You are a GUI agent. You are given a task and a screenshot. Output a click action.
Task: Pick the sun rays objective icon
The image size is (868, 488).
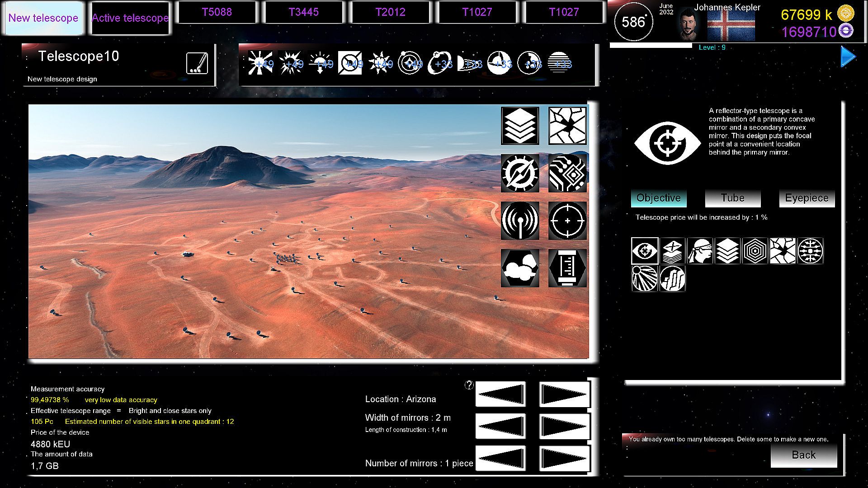(645, 278)
